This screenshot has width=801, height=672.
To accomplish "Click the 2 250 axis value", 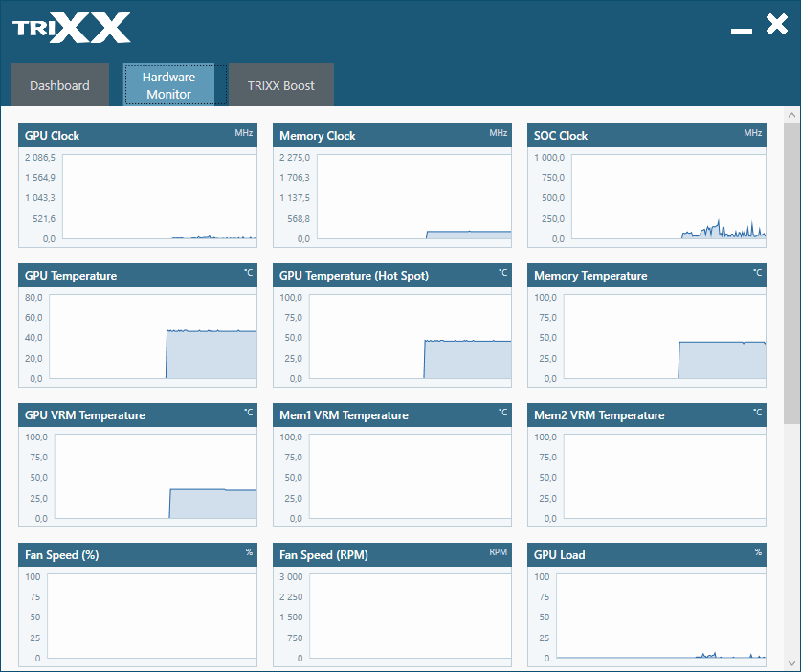I will [x=291, y=597].
